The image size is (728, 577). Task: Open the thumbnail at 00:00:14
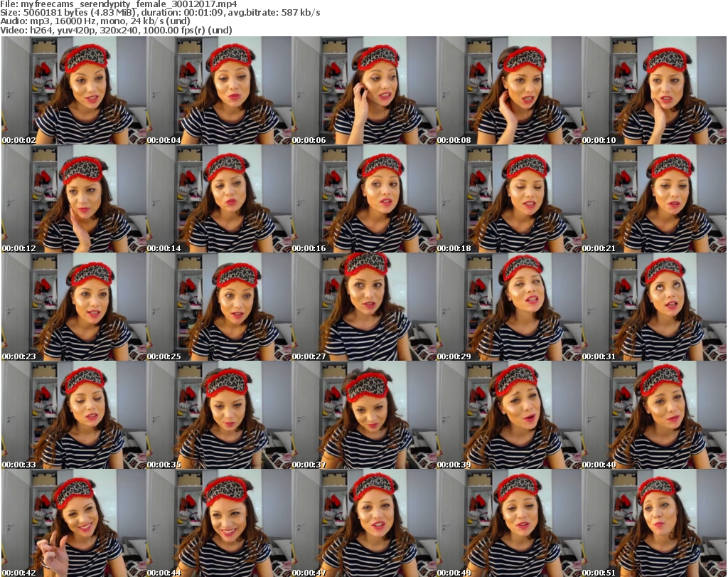point(219,198)
